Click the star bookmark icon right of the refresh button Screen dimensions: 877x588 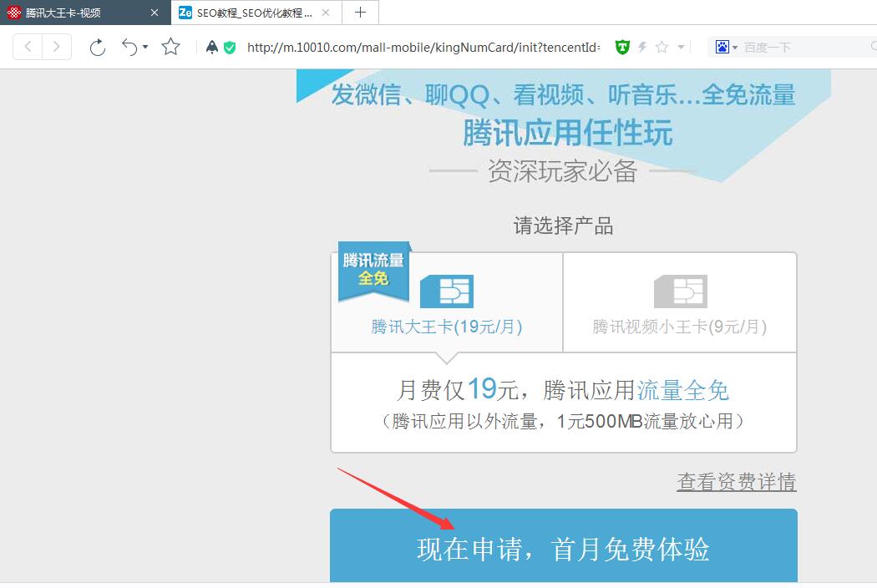click(x=170, y=48)
